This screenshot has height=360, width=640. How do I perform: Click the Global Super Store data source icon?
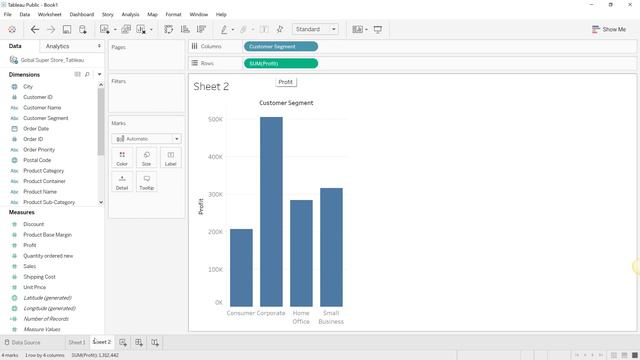[x=13, y=60]
